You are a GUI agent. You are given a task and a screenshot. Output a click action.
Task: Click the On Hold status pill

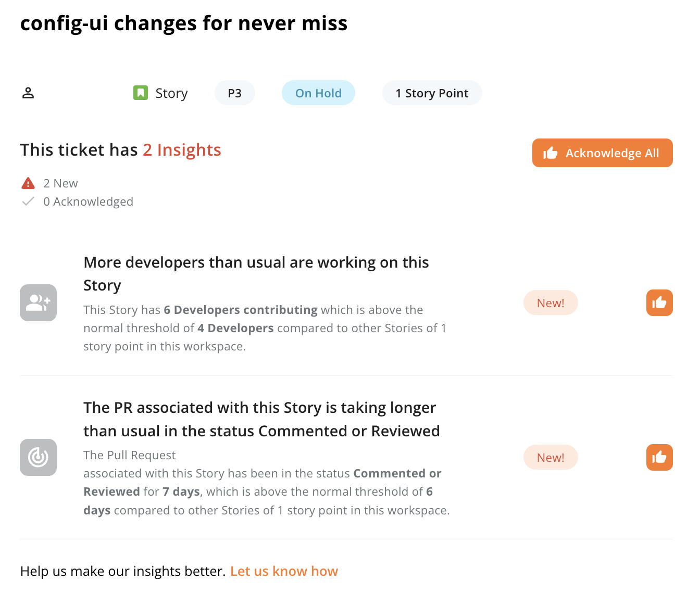318,93
